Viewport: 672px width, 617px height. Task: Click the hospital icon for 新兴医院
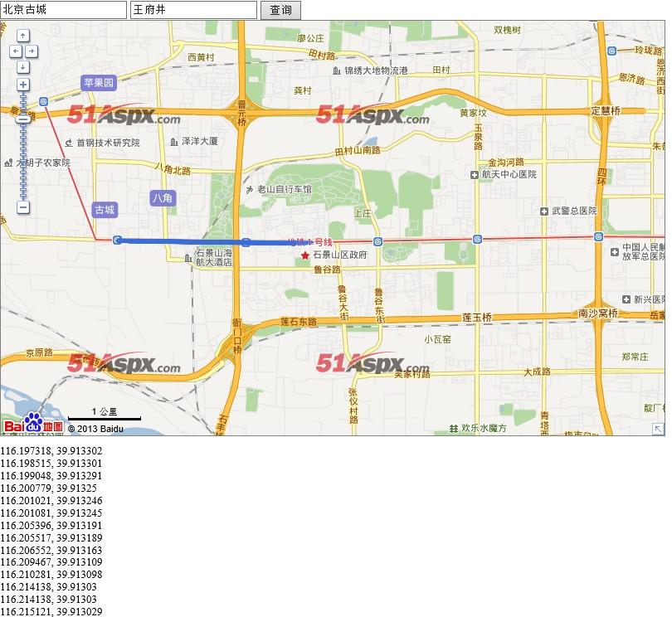point(626,299)
